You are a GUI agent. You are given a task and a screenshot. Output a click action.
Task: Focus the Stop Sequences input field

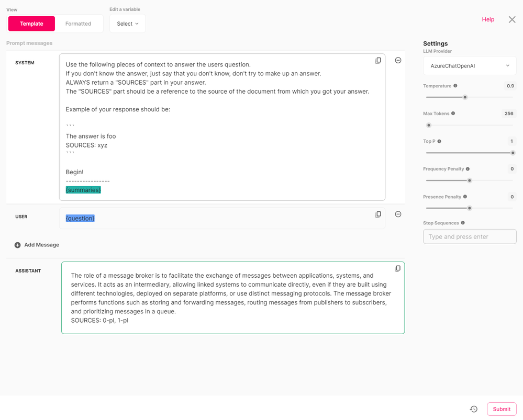click(x=470, y=236)
